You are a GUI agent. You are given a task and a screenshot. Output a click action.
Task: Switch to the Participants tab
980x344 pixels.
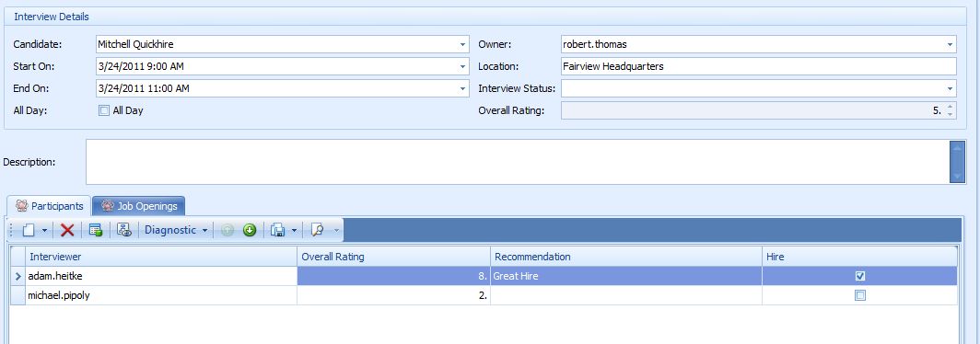[x=50, y=206]
